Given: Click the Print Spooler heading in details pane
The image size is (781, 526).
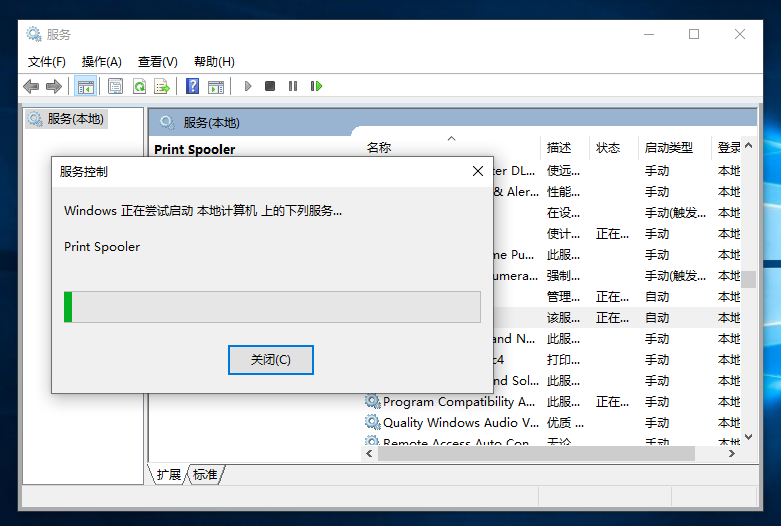Looking at the screenshot, I should tap(195, 149).
